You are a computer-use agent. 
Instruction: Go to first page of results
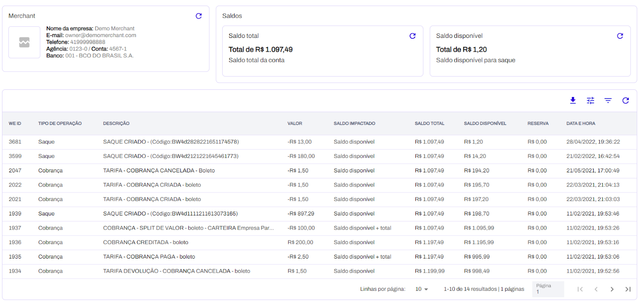[580, 289]
